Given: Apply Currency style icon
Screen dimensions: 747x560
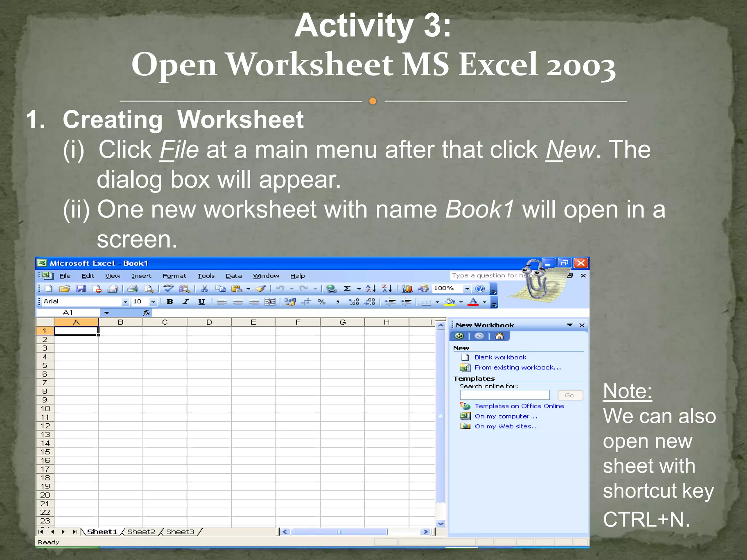Looking at the screenshot, I should 290,302.
